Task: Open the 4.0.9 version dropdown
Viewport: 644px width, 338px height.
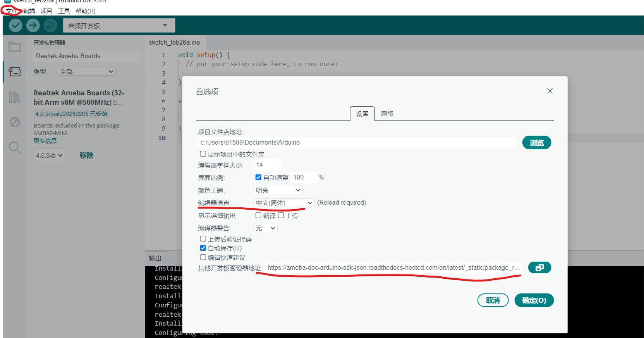Action: pos(49,155)
